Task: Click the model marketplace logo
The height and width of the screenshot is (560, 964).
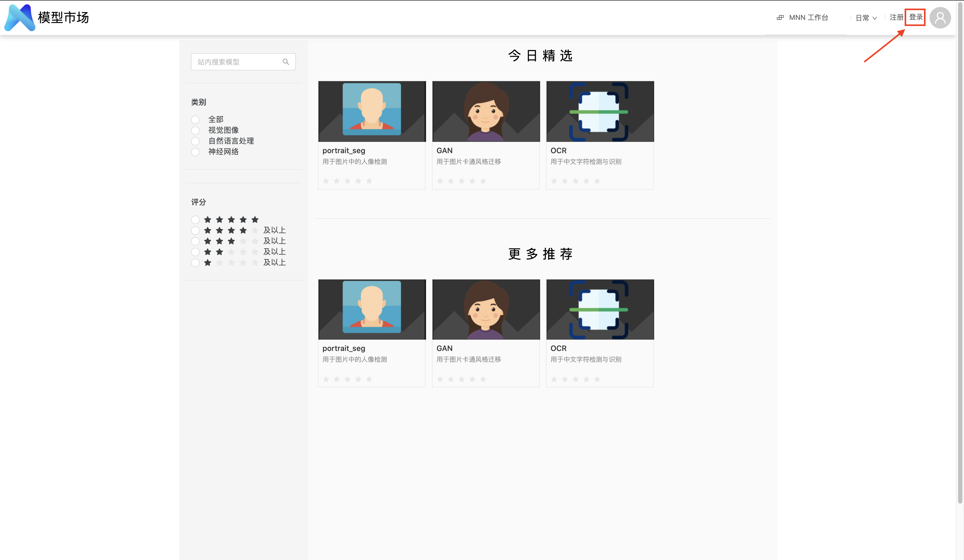Action: coord(20,17)
